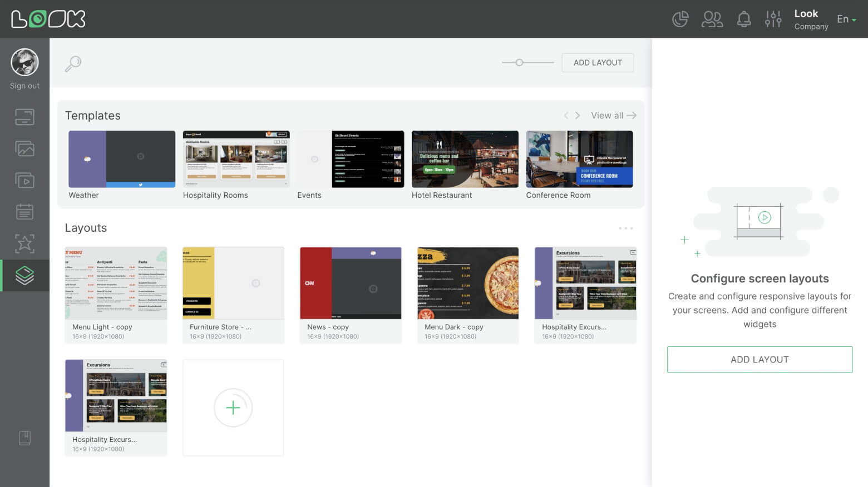868x487 pixels.
Task: Open the Layouts section in sidebar
Action: pos(24,275)
